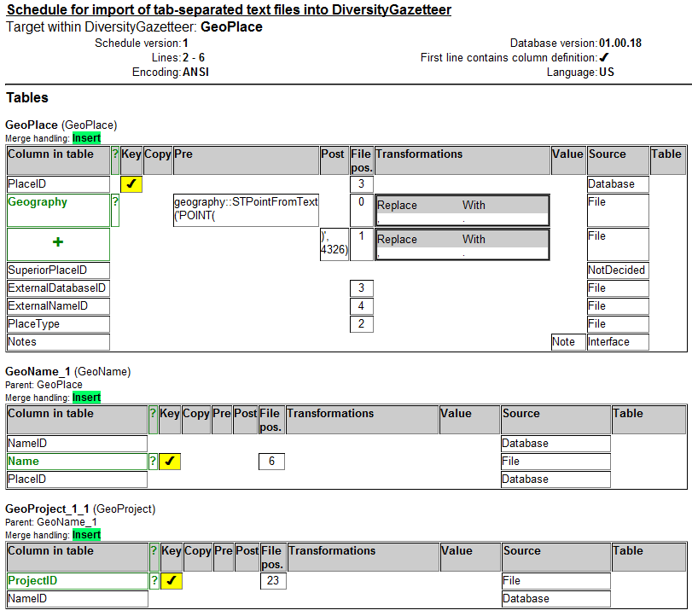The width and height of the screenshot is (692, 616).
Task: Click the GeoPlace (GeoPlace) table heading
Action: click(x=61, y=125)
